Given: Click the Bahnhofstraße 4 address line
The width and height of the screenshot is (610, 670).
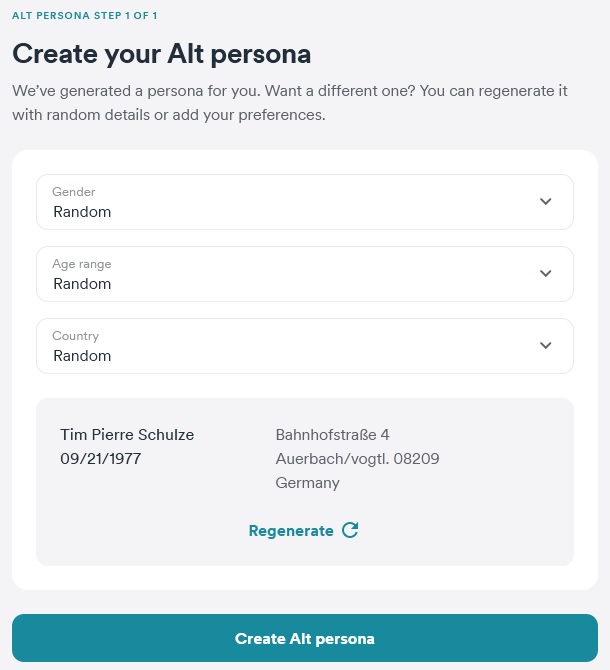Looking at the screenshot, I should (x=332, y=435).
